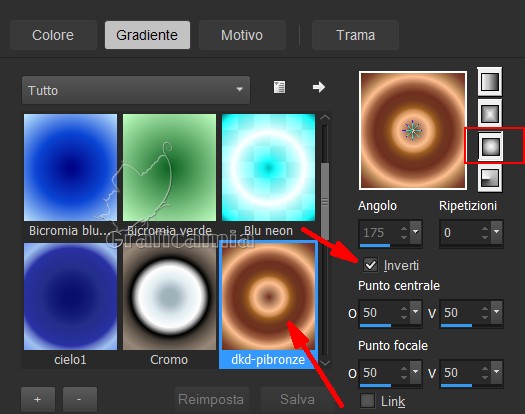Viewport: 525px width, 414px height.
Task: Select the Rectangular gradient style icon
Action: click(490, 114)
